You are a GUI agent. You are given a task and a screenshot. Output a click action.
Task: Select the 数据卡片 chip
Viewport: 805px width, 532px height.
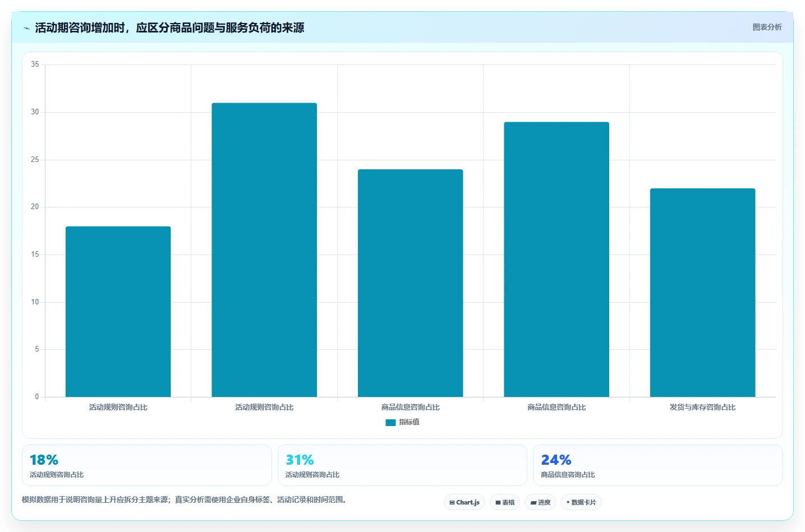point(581,502)
